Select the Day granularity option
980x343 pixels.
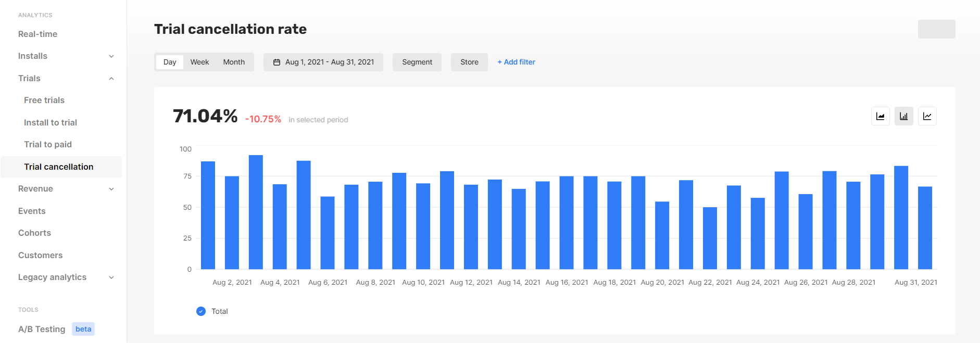point(170,62)
